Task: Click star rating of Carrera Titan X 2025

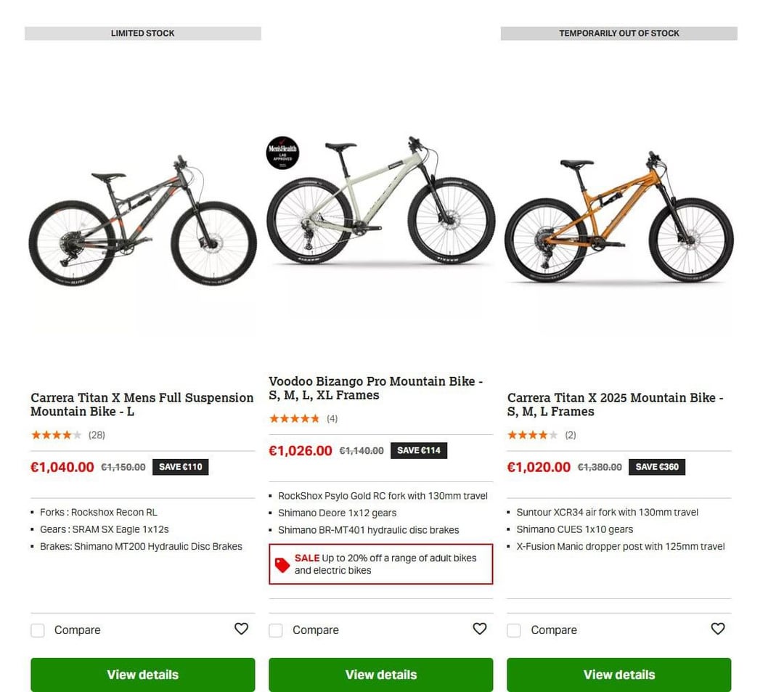Action: click(x=532, y=436)
